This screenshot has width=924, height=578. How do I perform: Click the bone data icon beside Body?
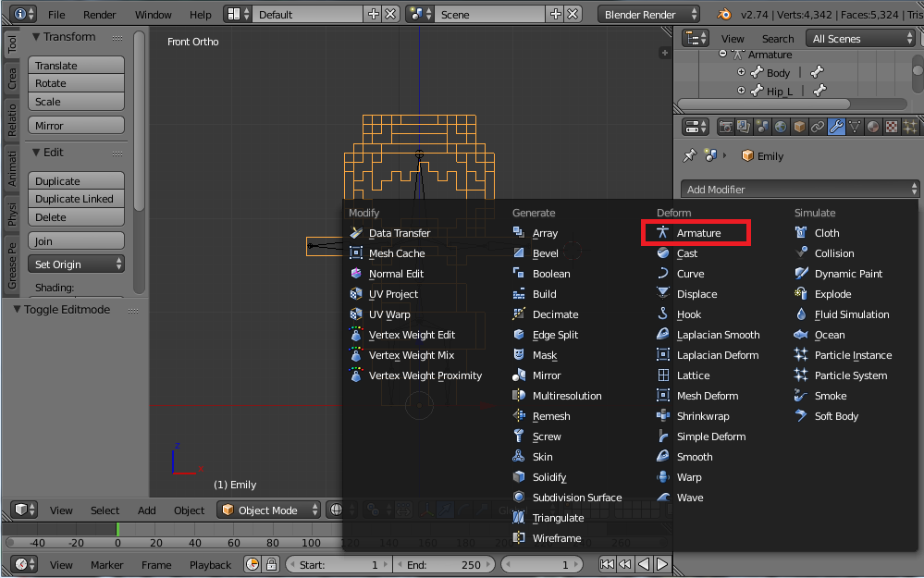(817, 72)
